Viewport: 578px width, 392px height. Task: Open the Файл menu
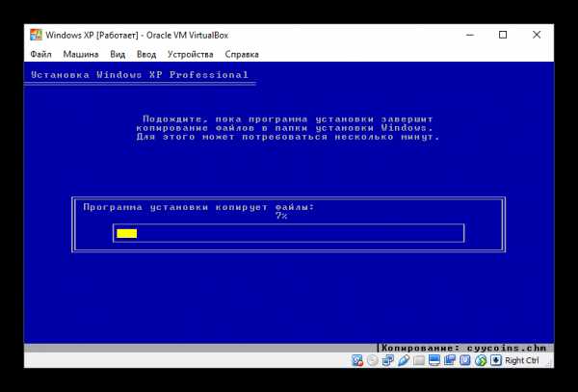40,55
